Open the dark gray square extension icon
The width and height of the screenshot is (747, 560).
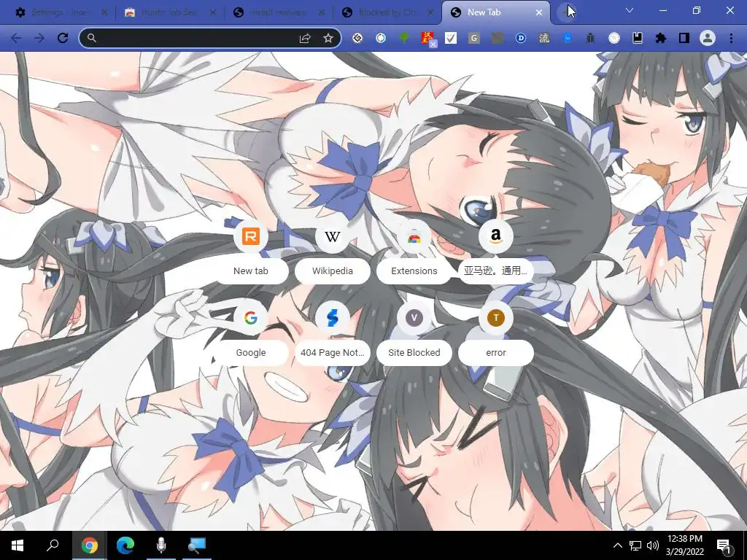(x=498, y=38)
